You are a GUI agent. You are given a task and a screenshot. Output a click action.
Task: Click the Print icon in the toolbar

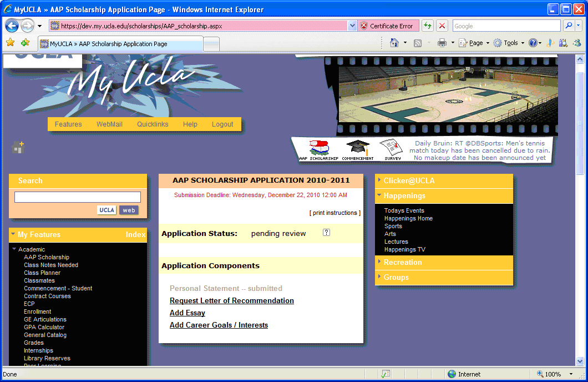pos(442,43)
